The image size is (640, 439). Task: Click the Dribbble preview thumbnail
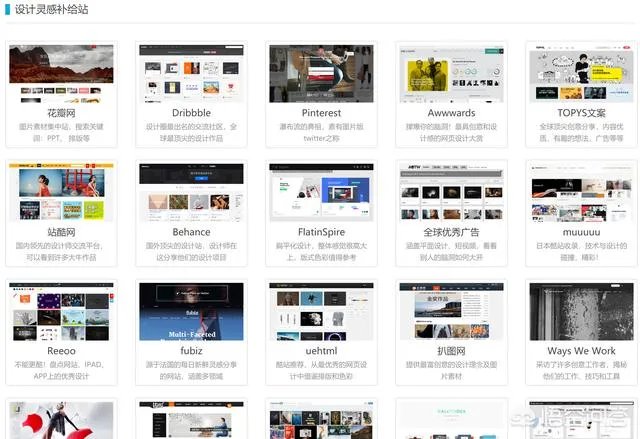point(191,73)
